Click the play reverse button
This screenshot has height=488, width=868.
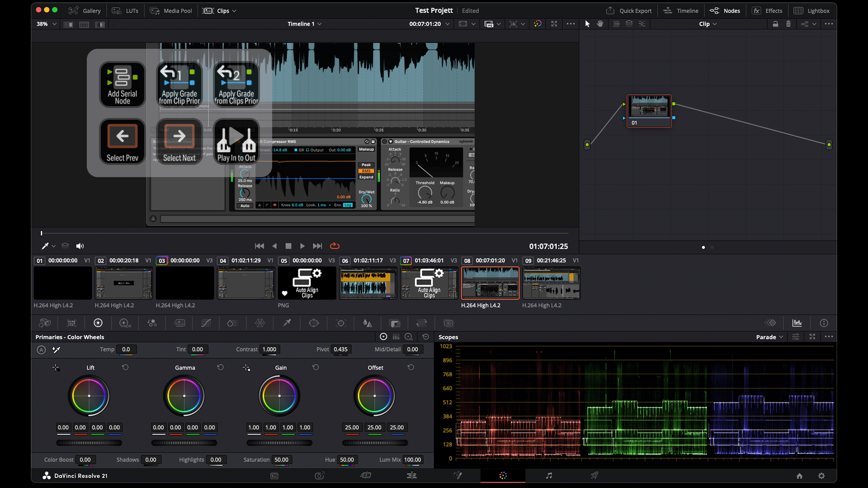274,246
